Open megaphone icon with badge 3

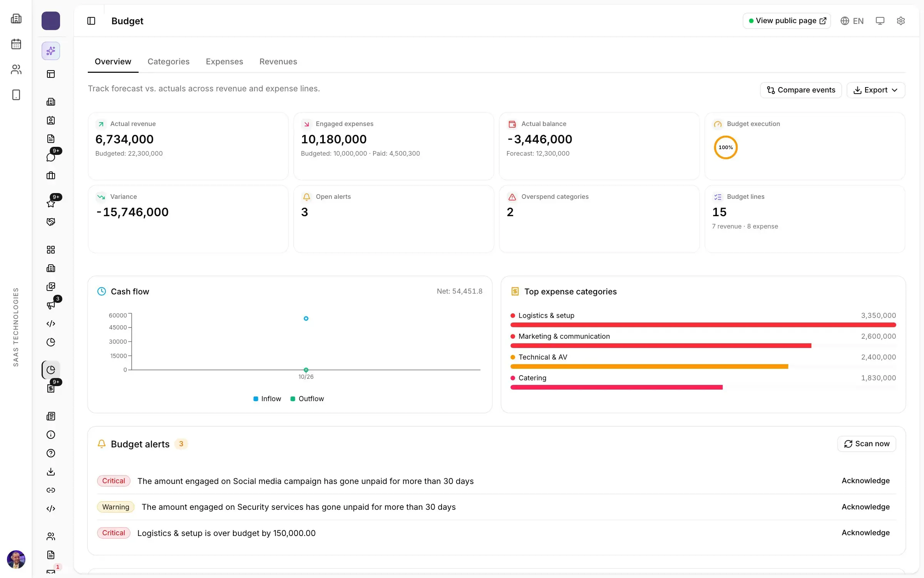click(51, 305)
